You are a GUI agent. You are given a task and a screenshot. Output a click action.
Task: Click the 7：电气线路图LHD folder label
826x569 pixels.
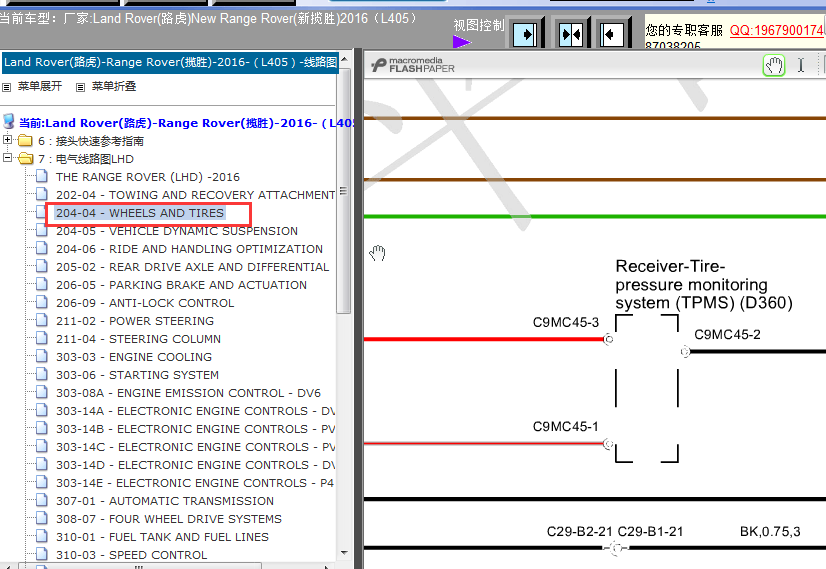coord(86,159)
